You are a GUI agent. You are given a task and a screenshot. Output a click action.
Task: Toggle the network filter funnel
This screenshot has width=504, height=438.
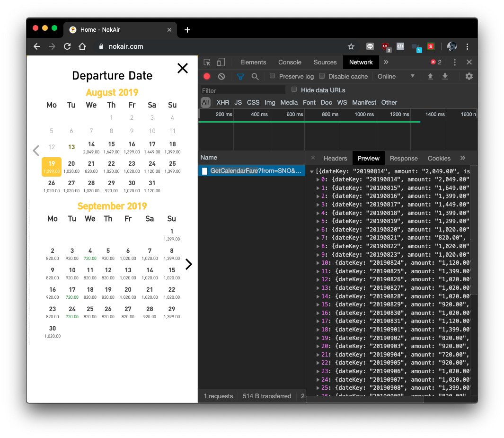pyautogui.click(x=240, y=77)
